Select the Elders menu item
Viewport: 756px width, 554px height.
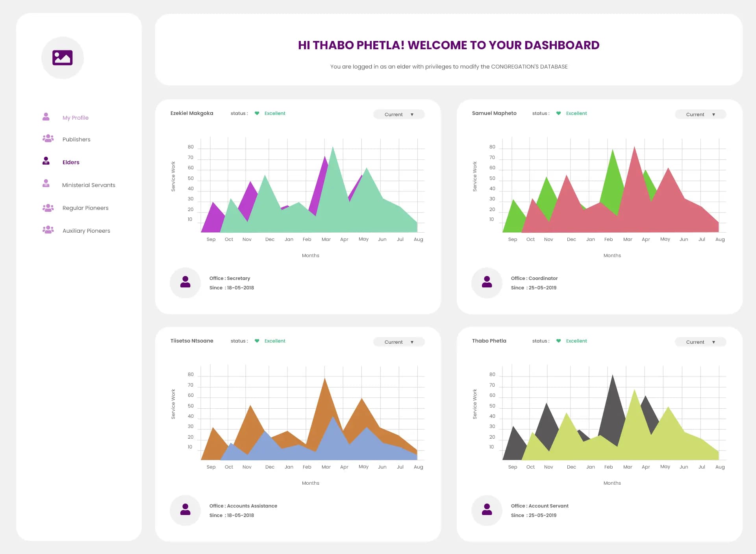pyautogui.click(x=71, y=162)
